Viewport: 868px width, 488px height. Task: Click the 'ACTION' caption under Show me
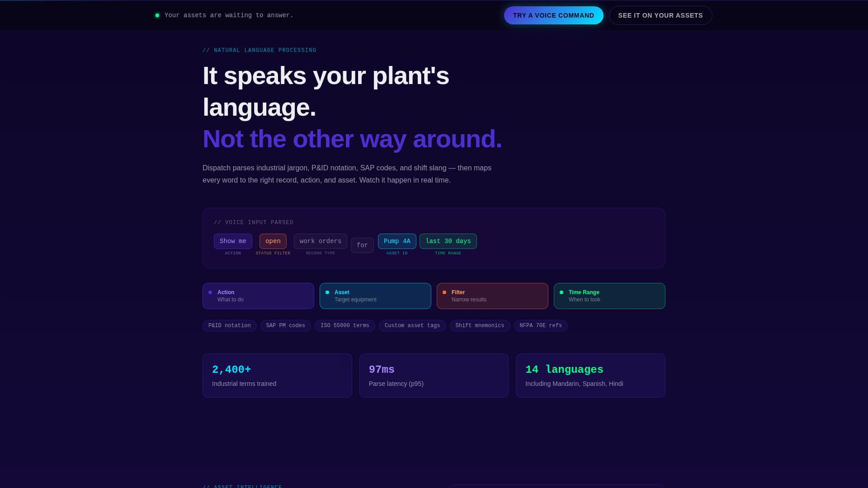233,253
